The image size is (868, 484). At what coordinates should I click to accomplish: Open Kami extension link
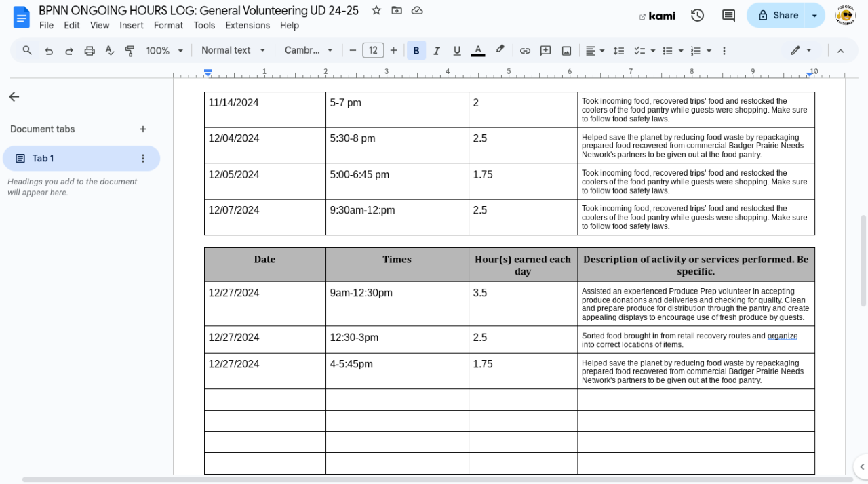[x=657, y=16]
